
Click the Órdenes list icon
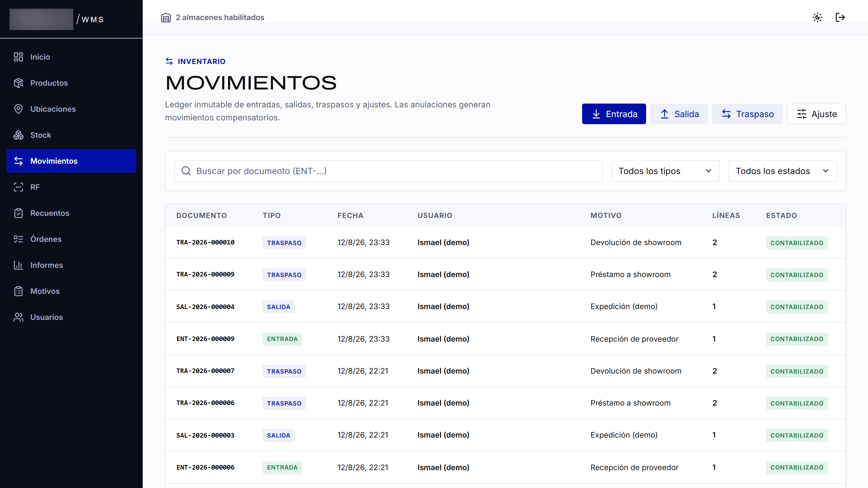(18, 239)
